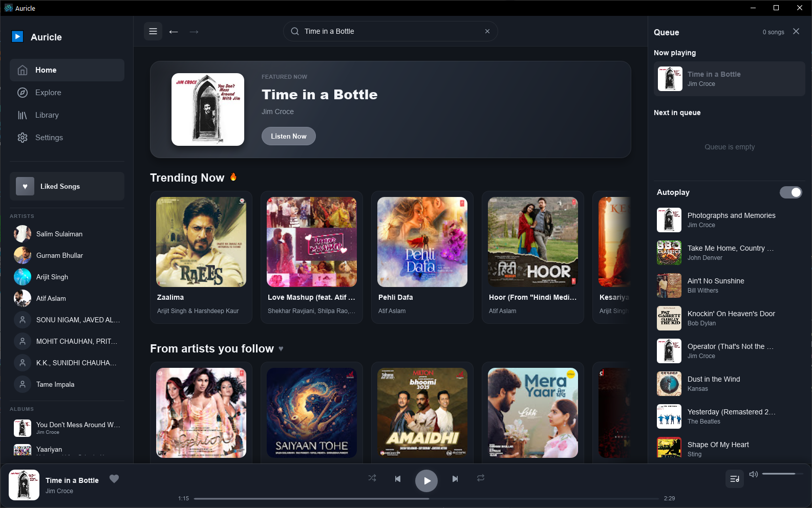
Task: Play Shape Of My Heart from autoplay
Action: (x=730, y=449)
